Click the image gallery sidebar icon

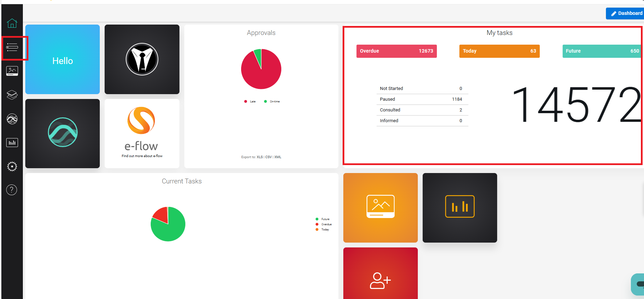coord(12,71)
